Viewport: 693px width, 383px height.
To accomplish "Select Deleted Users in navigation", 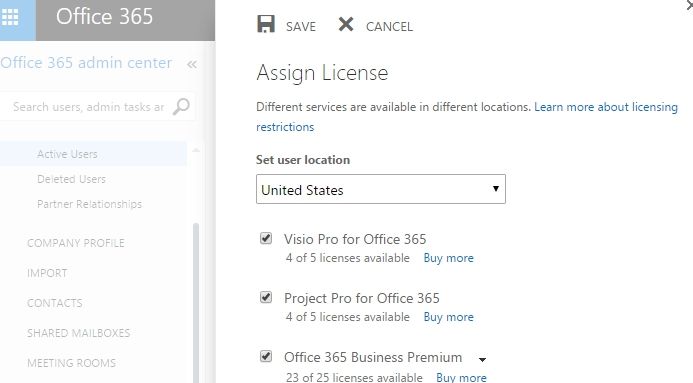I will (x=72, y=179).
